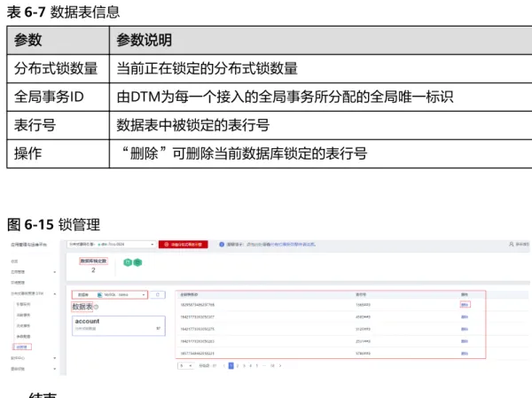Screen dimensions: 532x398
Task: Expand the second sidebar item's arrow
Action: point(55,272)
